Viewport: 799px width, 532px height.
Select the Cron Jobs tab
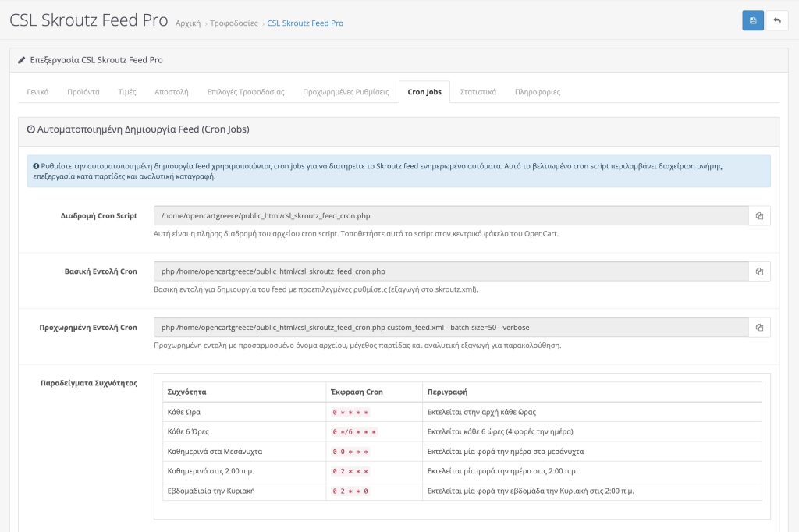pos(424,92)
